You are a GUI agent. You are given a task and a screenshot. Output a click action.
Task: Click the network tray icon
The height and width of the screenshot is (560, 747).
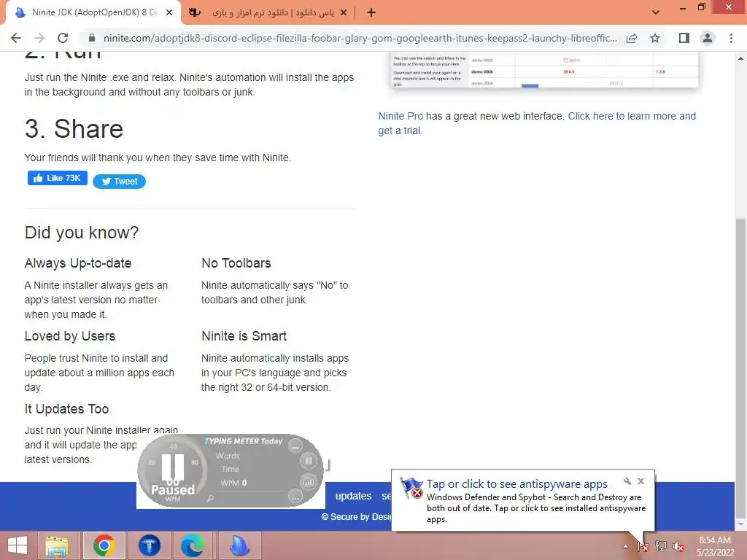(x=660, y=546)
